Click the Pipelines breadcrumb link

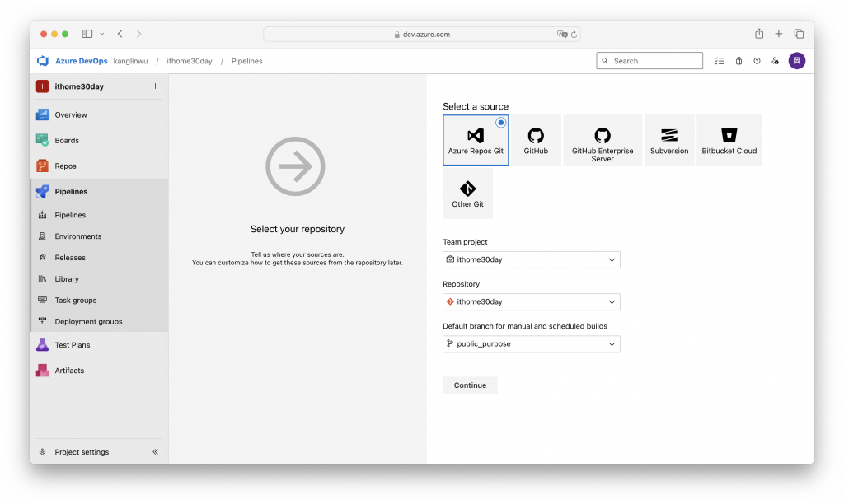[247, 61]
